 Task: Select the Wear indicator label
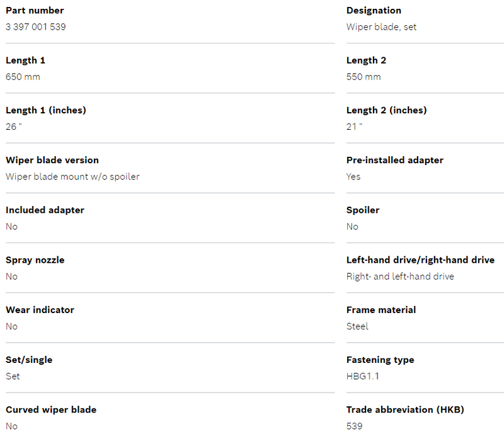40,310
